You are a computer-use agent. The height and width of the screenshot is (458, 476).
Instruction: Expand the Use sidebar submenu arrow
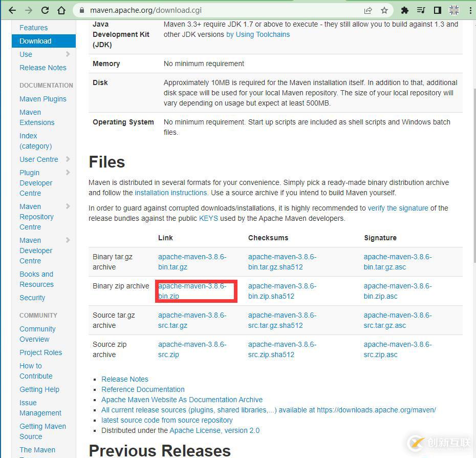tap(68, 54)
